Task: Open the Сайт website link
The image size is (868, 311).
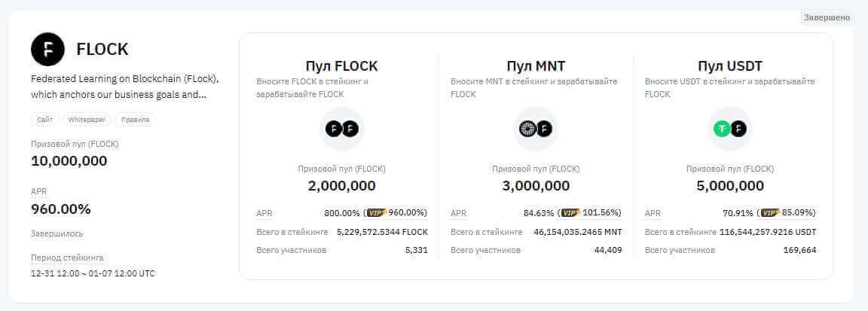Action: coord(44,120)
